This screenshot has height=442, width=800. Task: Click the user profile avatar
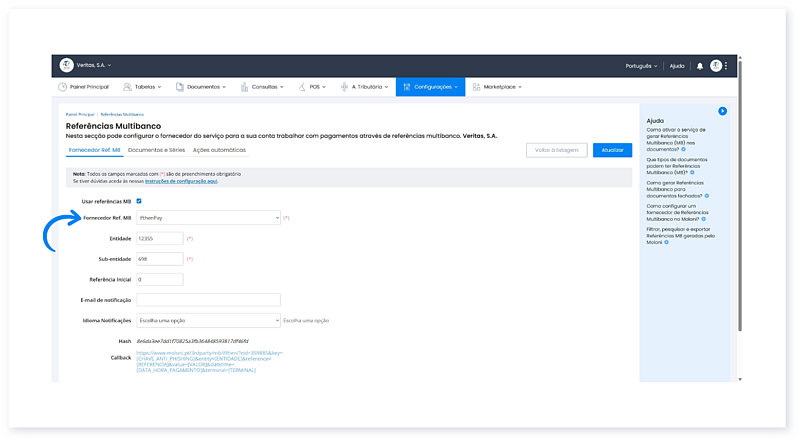(x=716, y=65)
